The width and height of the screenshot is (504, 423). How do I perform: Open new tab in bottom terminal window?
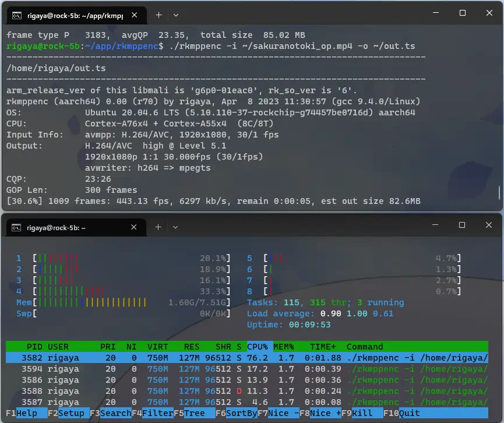(158, 227)
